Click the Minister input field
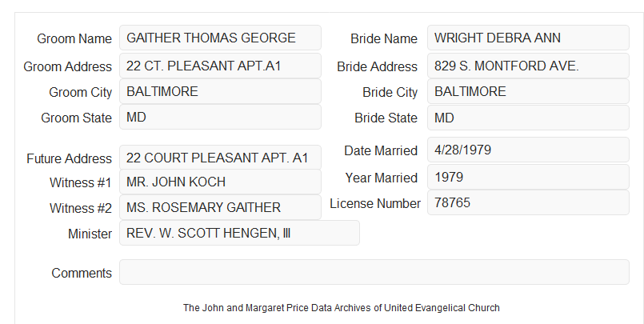Image resolution: width=644 pixels, height=324 pixels. coord(239,233)
